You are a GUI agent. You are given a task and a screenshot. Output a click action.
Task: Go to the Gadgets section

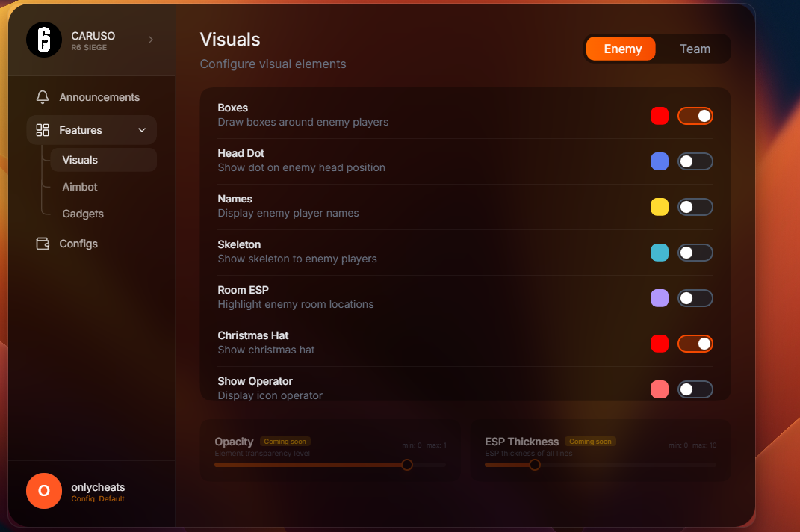click(x=83, y=214)
